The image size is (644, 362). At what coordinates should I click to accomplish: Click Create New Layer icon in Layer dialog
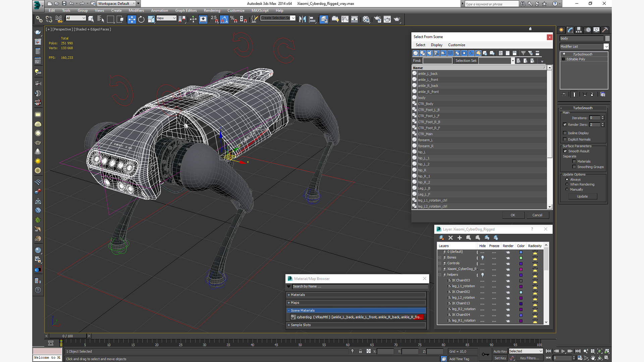coord(441,238)
